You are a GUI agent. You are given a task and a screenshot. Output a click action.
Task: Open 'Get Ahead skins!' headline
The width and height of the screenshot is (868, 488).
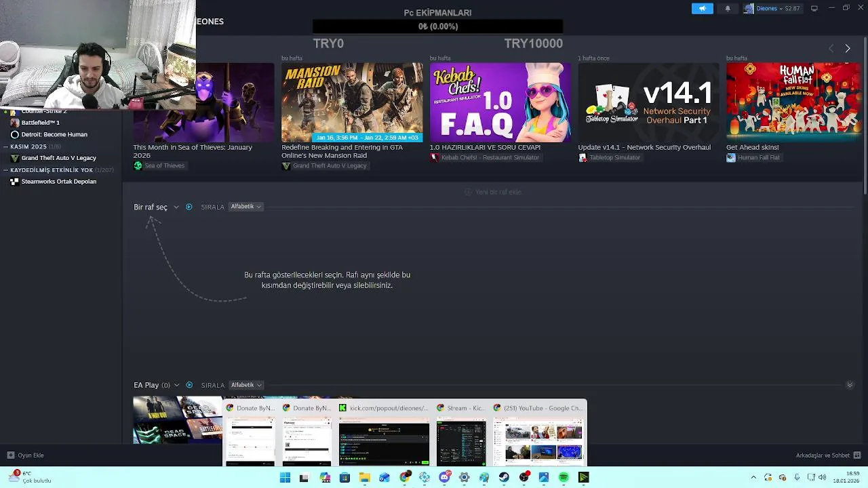pos(752,147)
